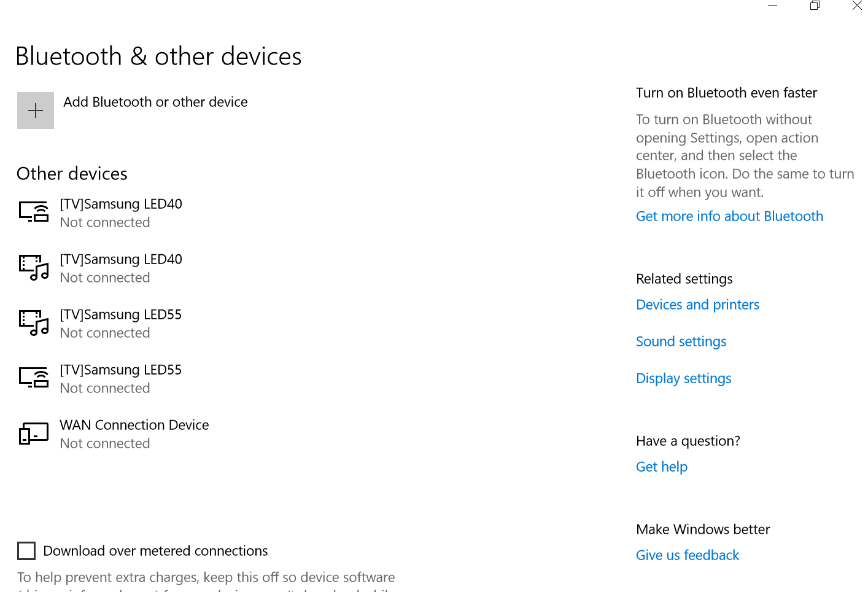This screenshot has height=592, width=868.
Task: Click the screen-cast icon for last [TV]Samsung LED55
Action: pyautogui.click(x=34, y=377)
